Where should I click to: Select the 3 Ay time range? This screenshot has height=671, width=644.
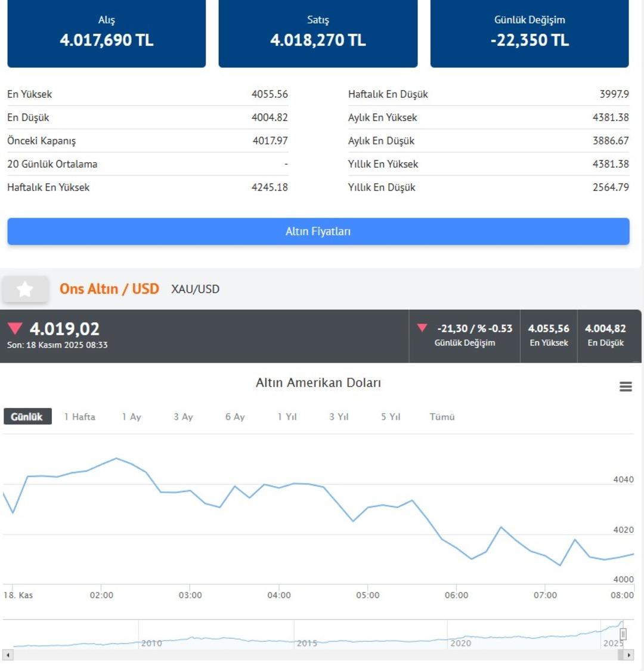pos(183,416)
